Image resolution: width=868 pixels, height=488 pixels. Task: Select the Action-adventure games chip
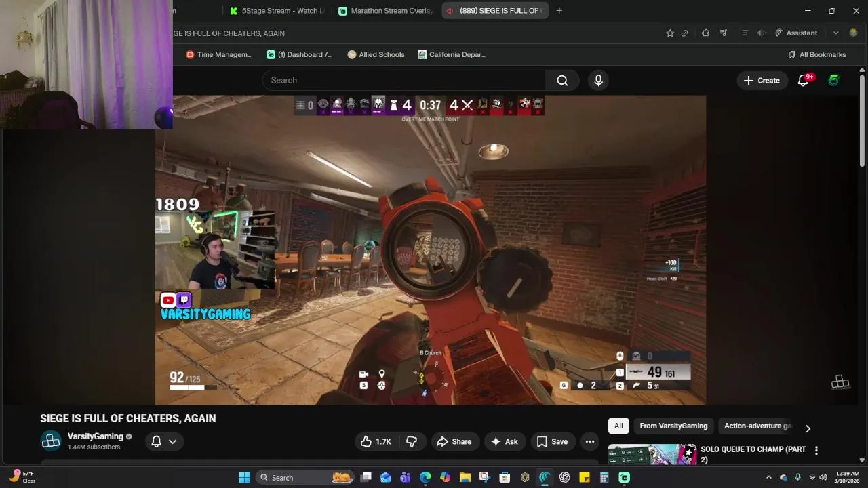[757, 426]
